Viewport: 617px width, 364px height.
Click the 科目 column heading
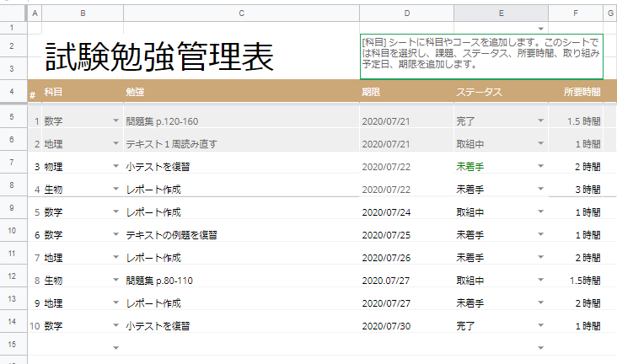point(53,92)
